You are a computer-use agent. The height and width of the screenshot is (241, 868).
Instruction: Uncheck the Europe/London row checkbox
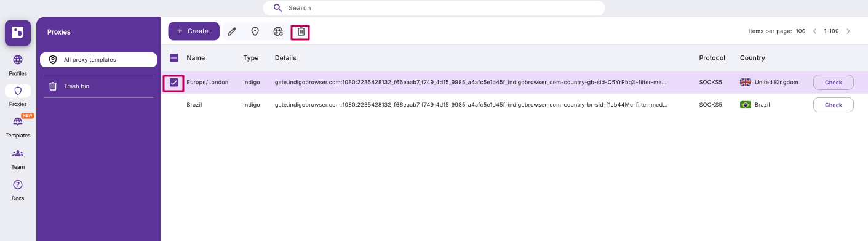point(174,83)
